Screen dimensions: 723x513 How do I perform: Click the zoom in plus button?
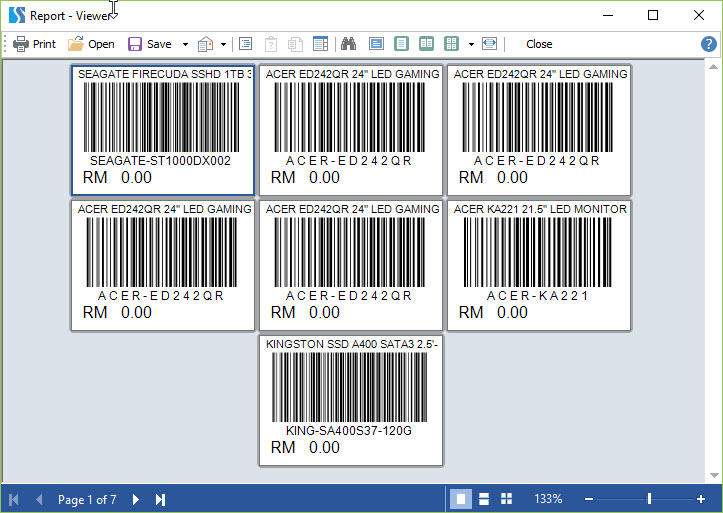point(701,499)
